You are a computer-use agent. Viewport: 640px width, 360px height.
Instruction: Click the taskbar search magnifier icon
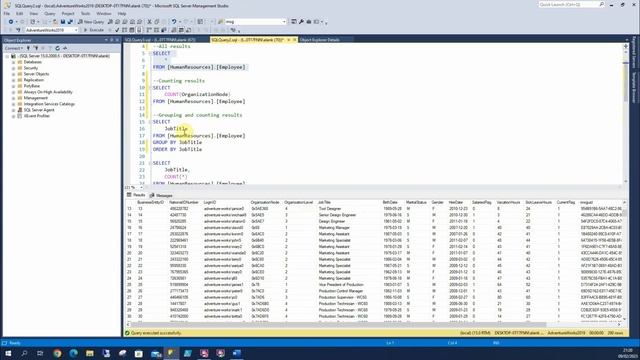click(x=24, y=353)
